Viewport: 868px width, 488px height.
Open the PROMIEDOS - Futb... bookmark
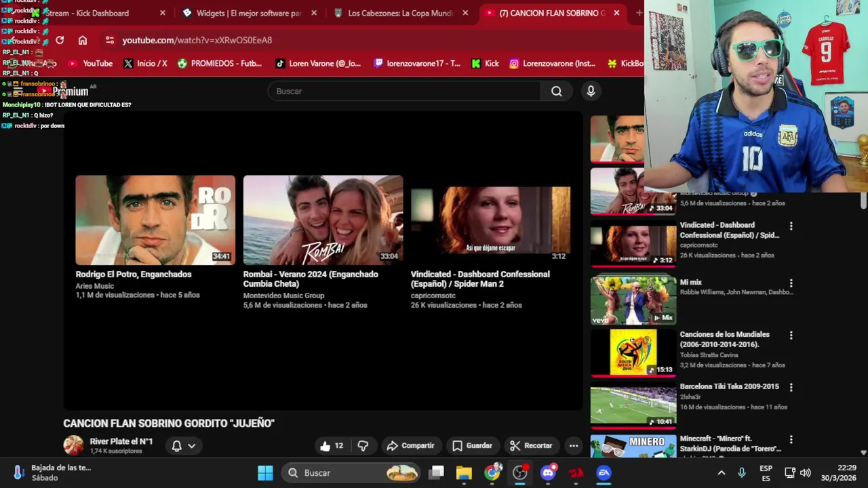(220, 64)
